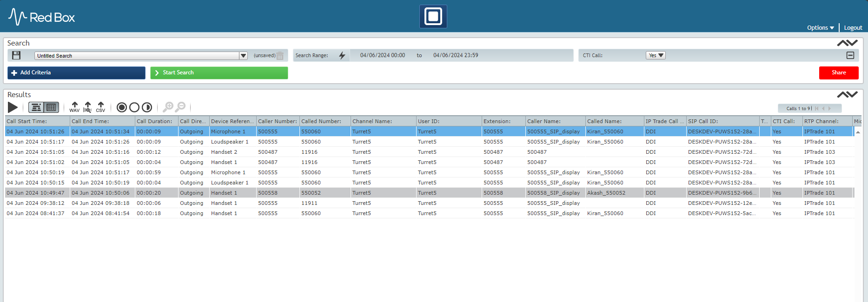Zoom out on results timeline
Viewport: 868px width, 302px height.
180,107
